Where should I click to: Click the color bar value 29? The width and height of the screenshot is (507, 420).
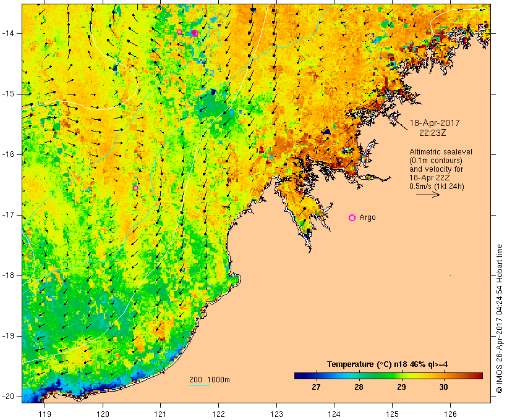point(401,387)
